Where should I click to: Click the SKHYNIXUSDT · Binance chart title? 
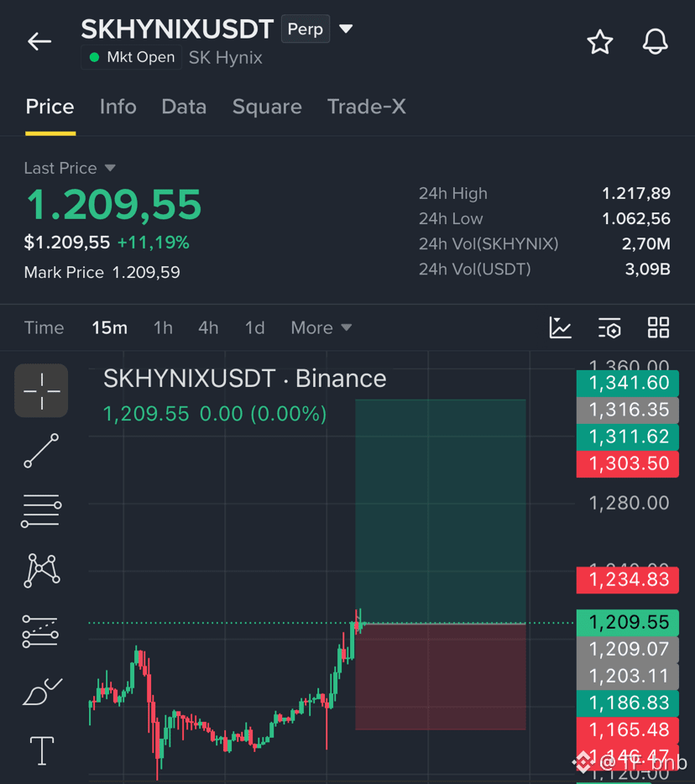pos(244,379)
